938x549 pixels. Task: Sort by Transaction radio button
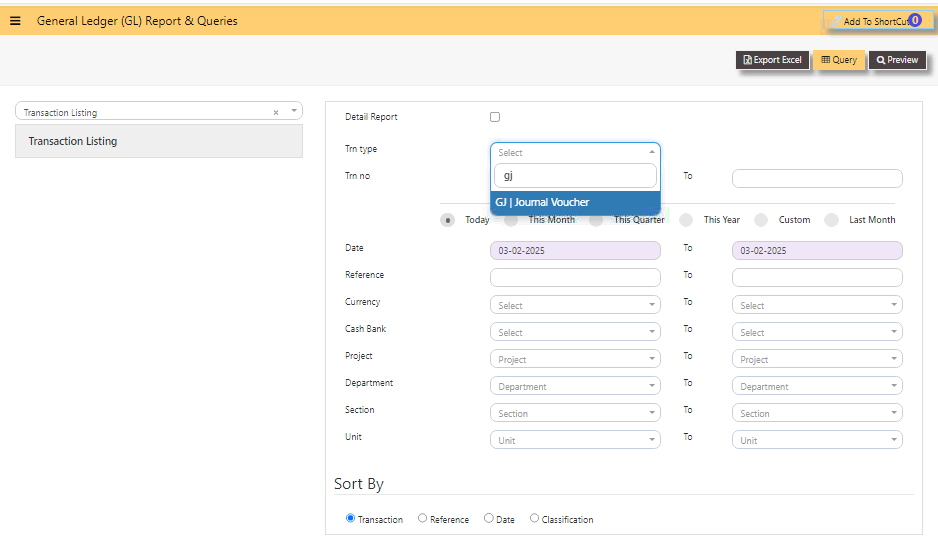pyautogui.click(x=351, y=518)
